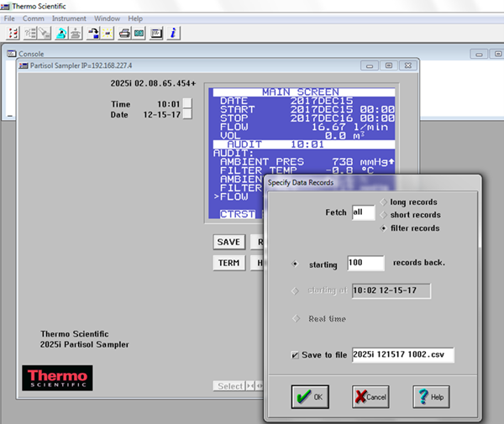This screenshot has height=424, width=504.
Task: Confirm the dialog with the OK button
Action: coord(312,397)
